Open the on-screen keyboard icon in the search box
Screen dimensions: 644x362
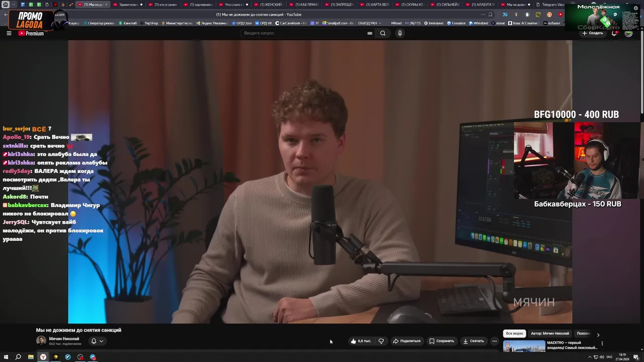[370, 33]
